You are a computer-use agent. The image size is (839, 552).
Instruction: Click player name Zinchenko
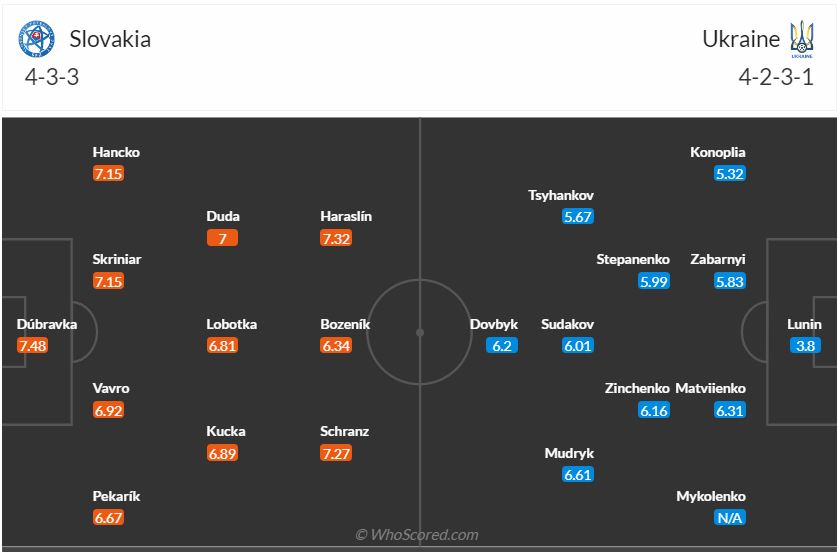[636, 388]
